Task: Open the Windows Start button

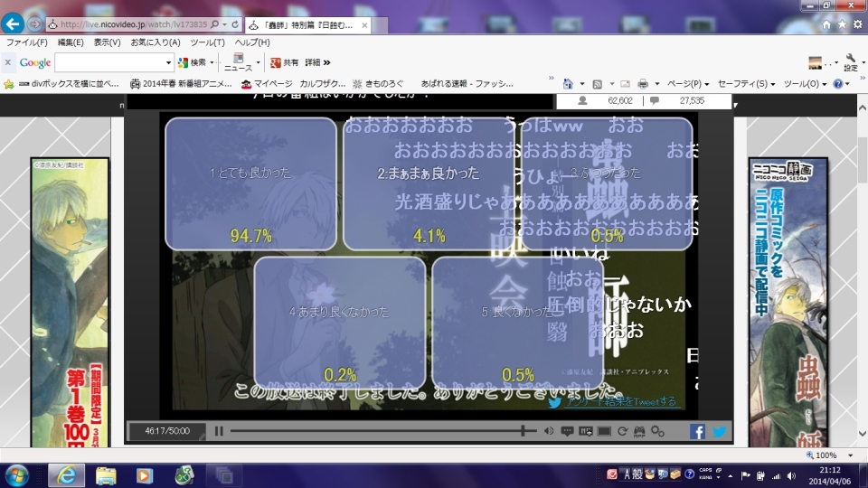Action: [x=16, y=475]
